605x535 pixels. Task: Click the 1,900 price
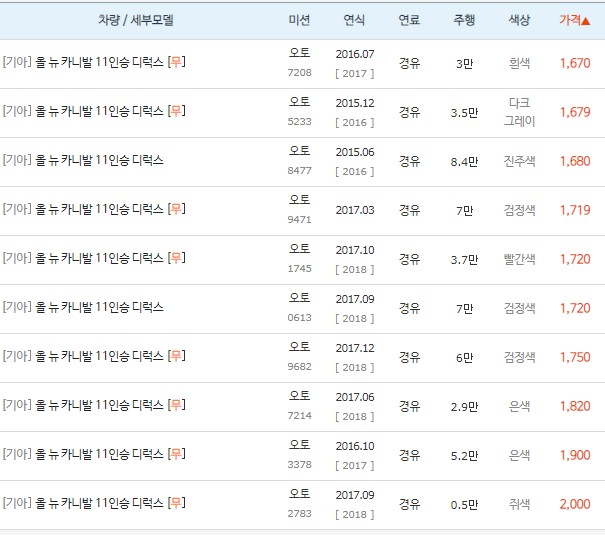575,455
